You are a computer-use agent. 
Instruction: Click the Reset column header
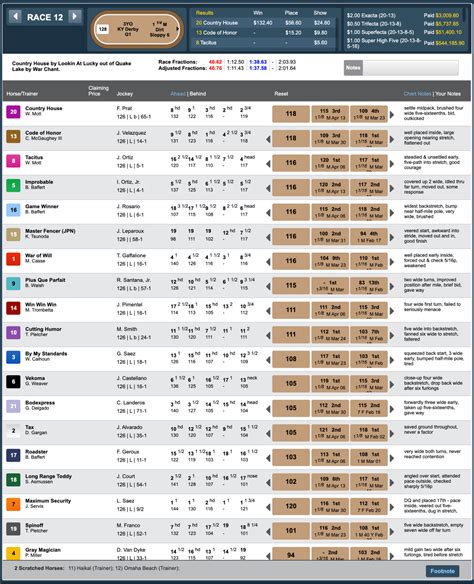coord(281,94)
